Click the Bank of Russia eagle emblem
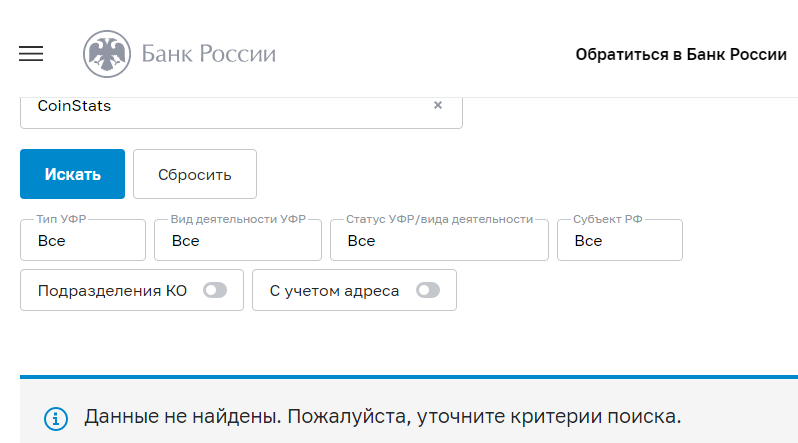 point(105,54)
